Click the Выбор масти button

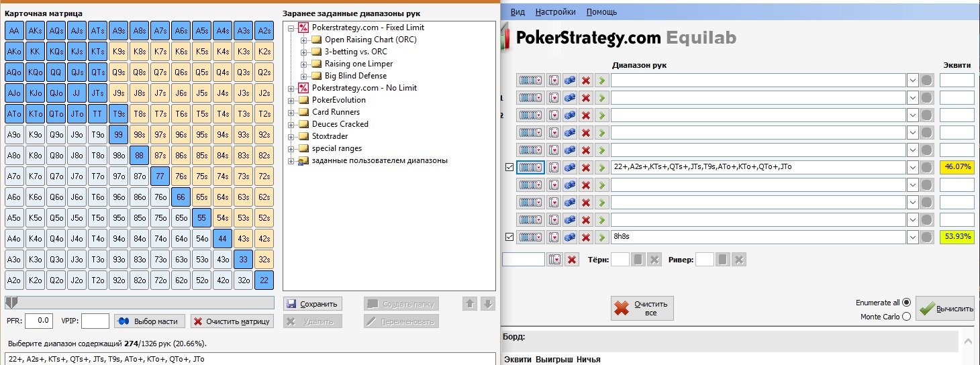coord(150,321)
